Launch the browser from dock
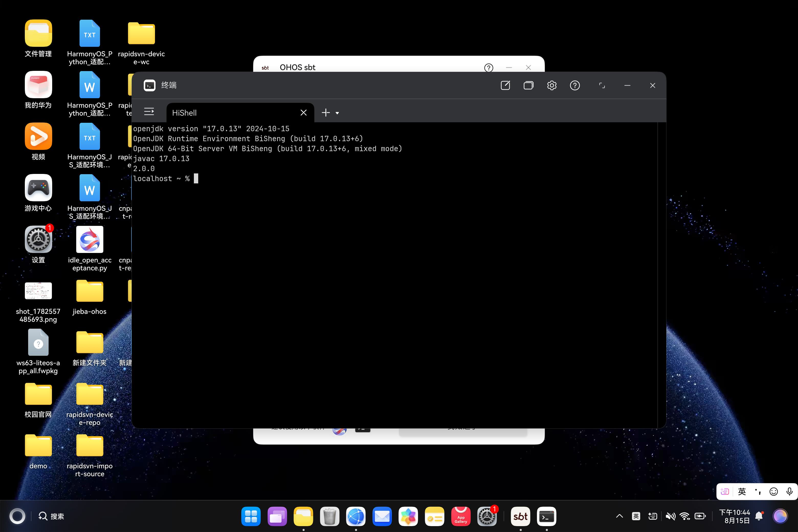This screenshot has height=532, width=798. [356, 516]
